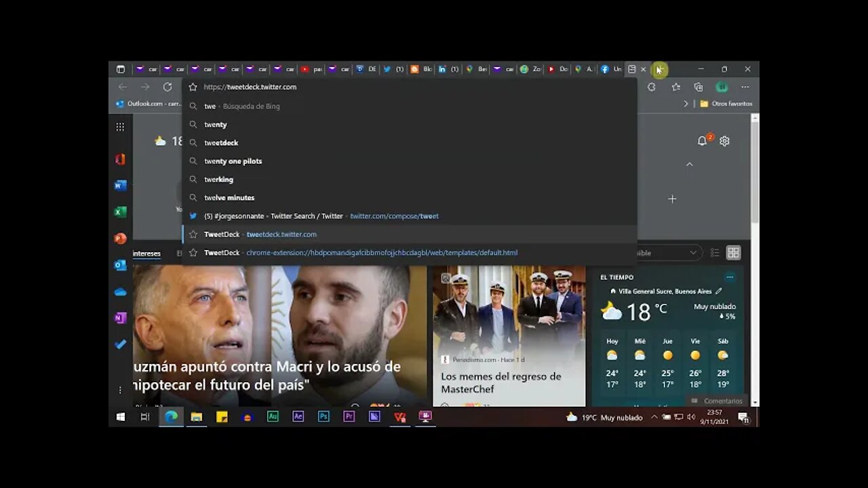This screenshot has width=868, height=488.
Task: Click the address bar with tweetdeck.twitter.com
Action: click(410, 87)
